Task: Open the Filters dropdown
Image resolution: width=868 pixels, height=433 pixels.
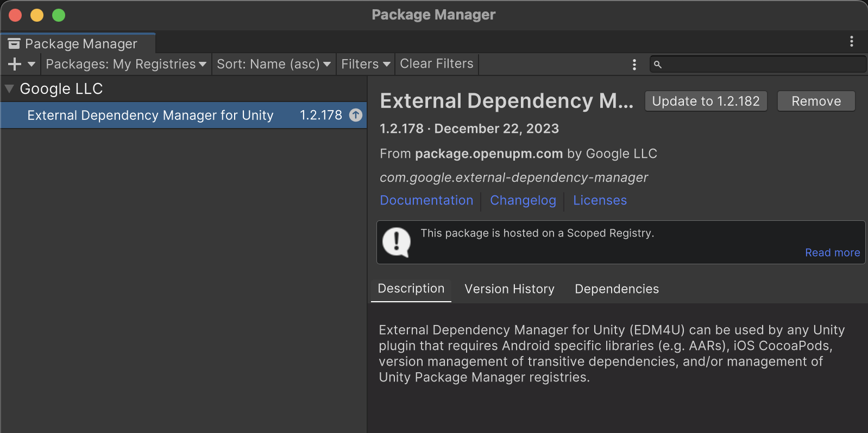Action: pos(366,64)
